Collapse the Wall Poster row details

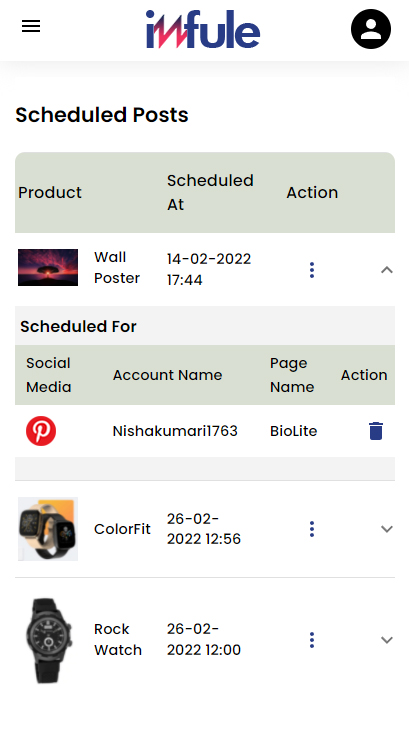pos(387,270)
